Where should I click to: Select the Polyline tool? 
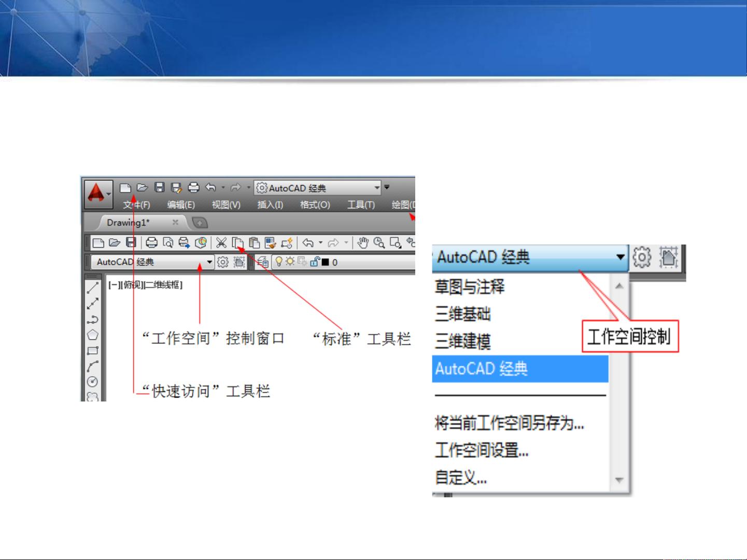[93, 319]
